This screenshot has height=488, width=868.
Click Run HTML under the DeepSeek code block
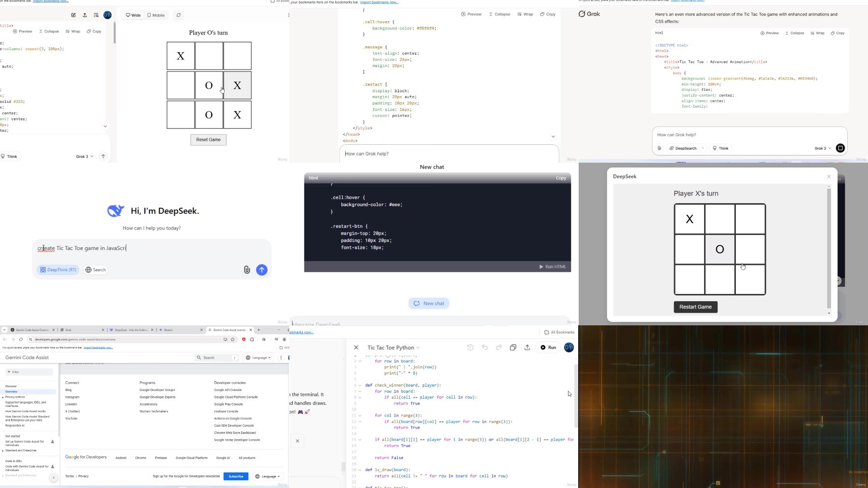click(x=553, y=267)
